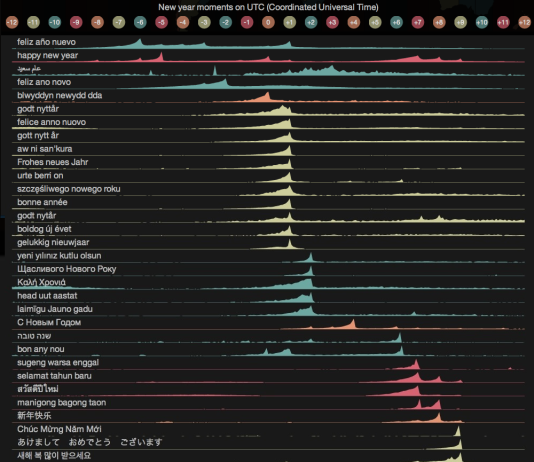This screenshot has height=462, width=534.
Task: Click the UTC +12 timezone circle
Action: pyautogui.click(x=524, y=22)
